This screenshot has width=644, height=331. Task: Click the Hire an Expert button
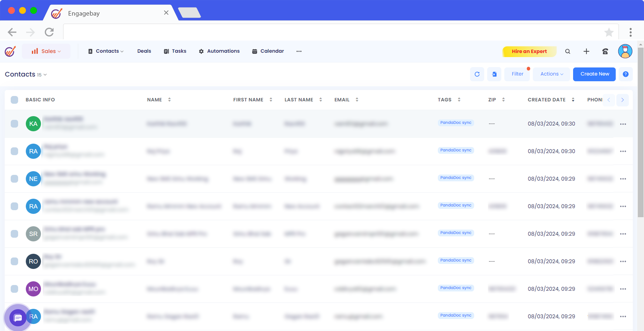(529, 51)
